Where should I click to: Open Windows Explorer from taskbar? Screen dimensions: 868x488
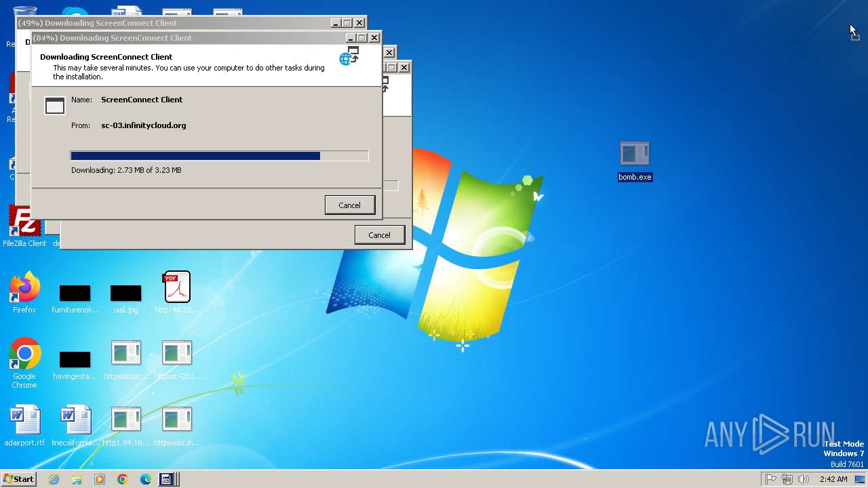point(77,479)
